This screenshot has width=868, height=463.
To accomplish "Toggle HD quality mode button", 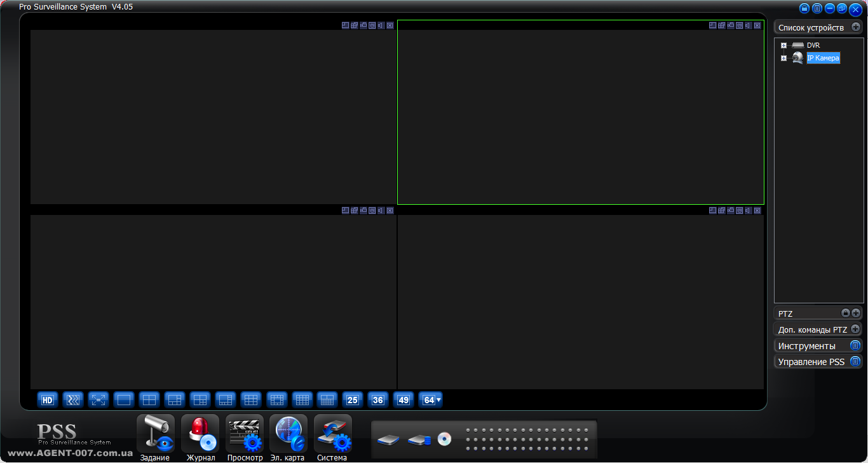I will coord(48,400).
